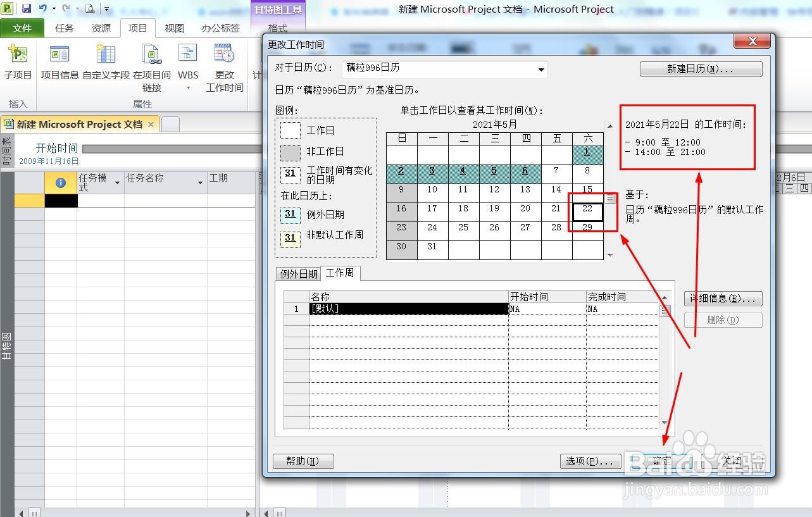Click work week table scroll up arrow

[x=665, y=297]
